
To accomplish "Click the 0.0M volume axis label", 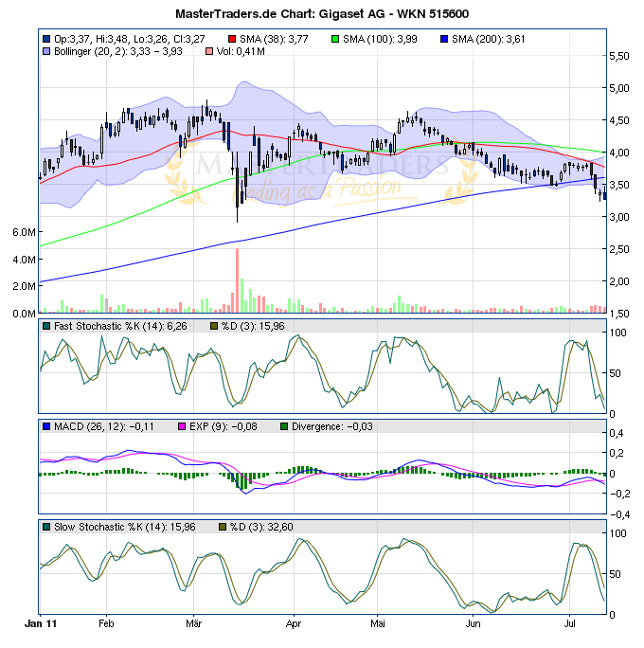I will click(x=24, y=314).
